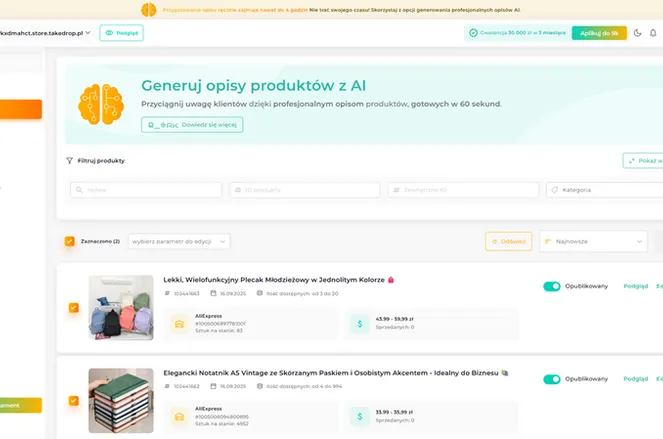The height and width of the screenshot is (439, 663).
Task: Click the Podgląd button in header
Action: point(121,33)
